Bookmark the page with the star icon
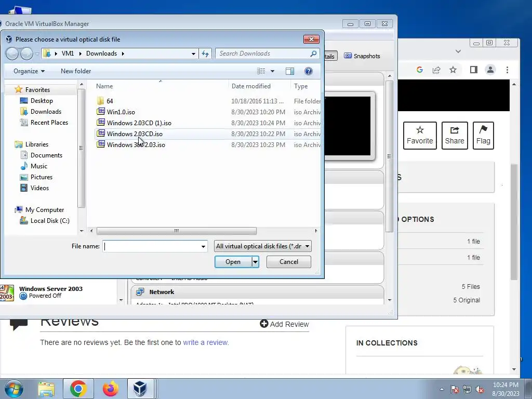Image resolution: width=532 pixels, height=399 pixels. coord(453,70)
